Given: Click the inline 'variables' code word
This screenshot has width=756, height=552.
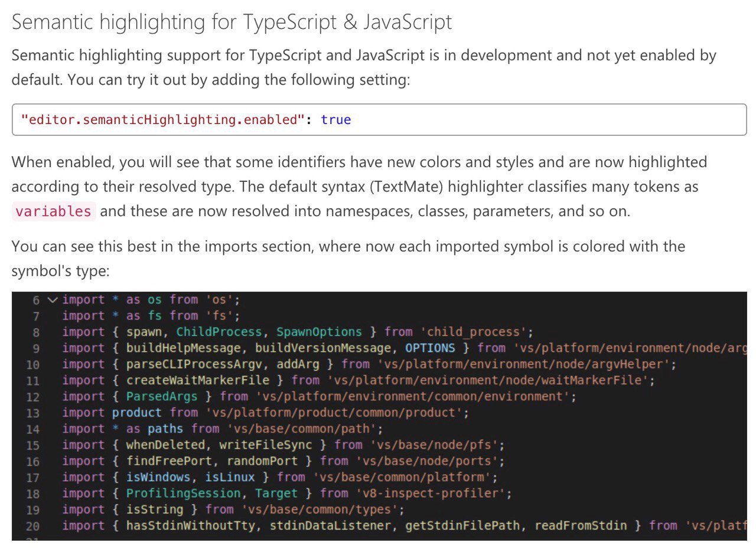Looking at the screenshot, I should click(53, 211).
